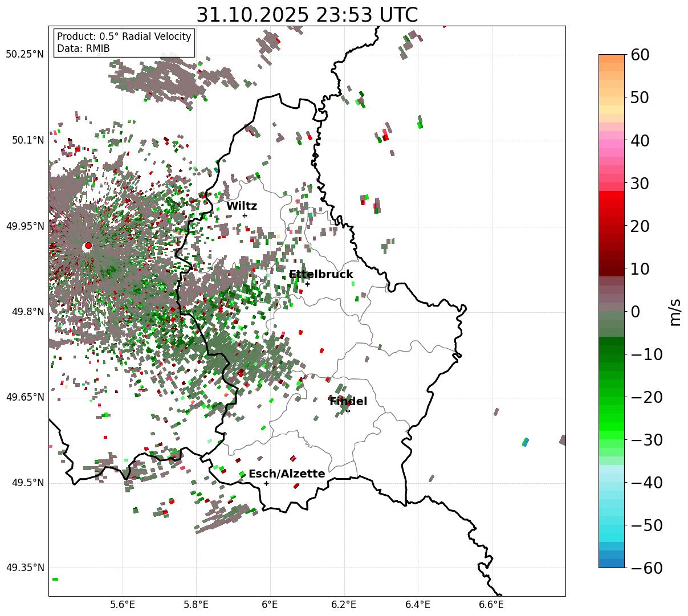Click the Ettelbruck location cross marker
The image size is (688, 616).
point(307,284)
